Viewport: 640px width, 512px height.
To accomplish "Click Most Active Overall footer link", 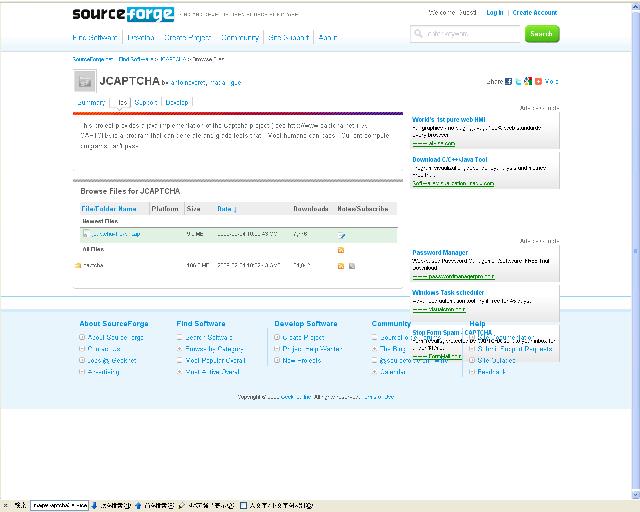I will point(212,372).
